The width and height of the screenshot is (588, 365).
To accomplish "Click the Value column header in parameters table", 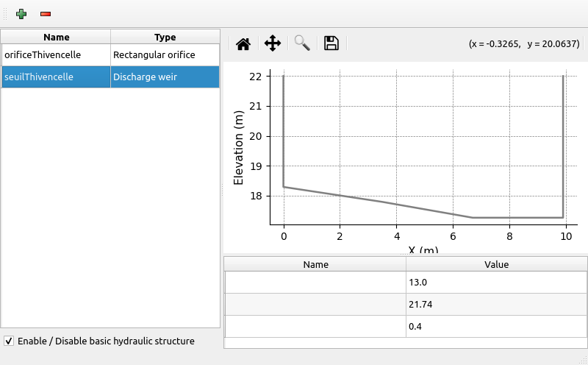I will (x=497, y=264).
